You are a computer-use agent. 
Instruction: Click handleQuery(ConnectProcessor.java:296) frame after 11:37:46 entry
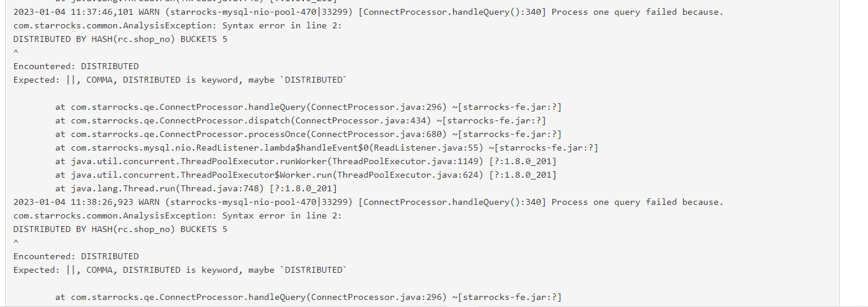309,107
